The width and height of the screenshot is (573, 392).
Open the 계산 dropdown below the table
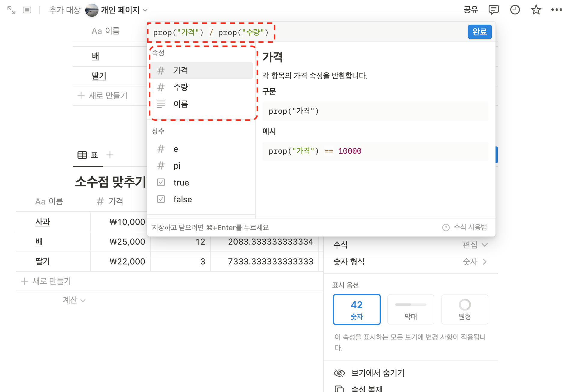tap(74, 300)
